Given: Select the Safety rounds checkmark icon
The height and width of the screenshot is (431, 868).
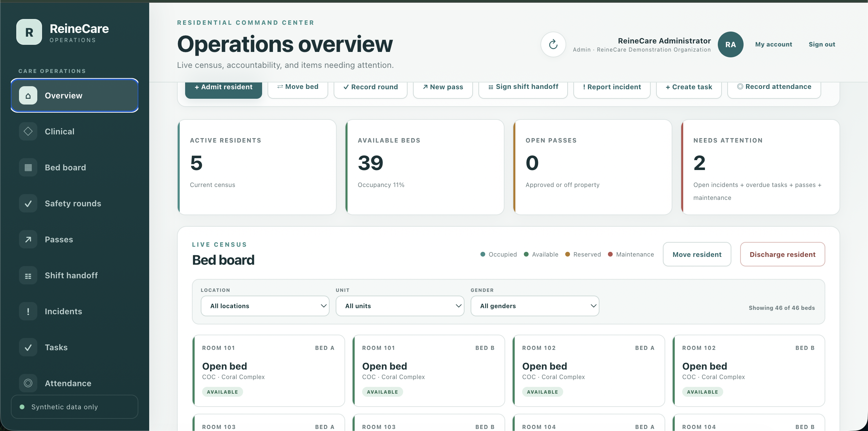Looking at the screenshot, I should click(28, 203).
